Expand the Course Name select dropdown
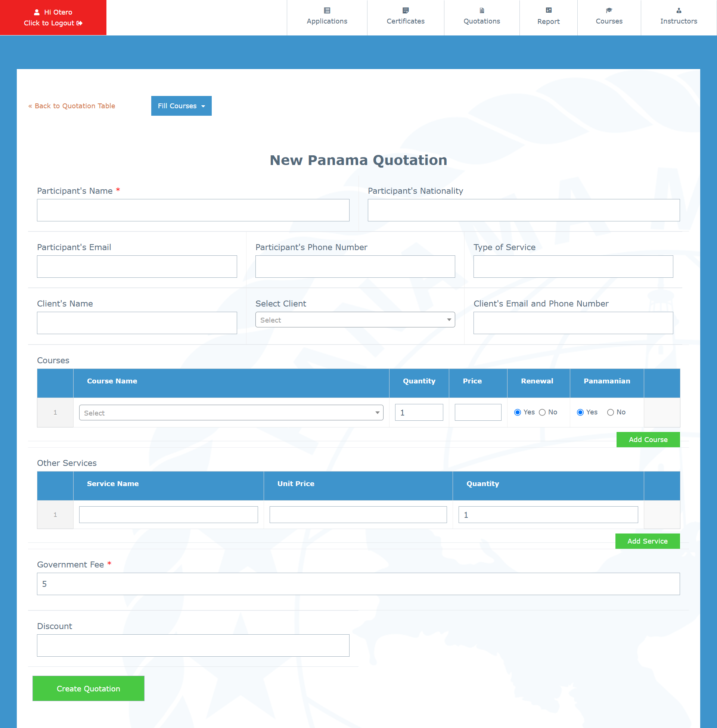The height and width of the screenshot is (728, 717). pos(231,413)
